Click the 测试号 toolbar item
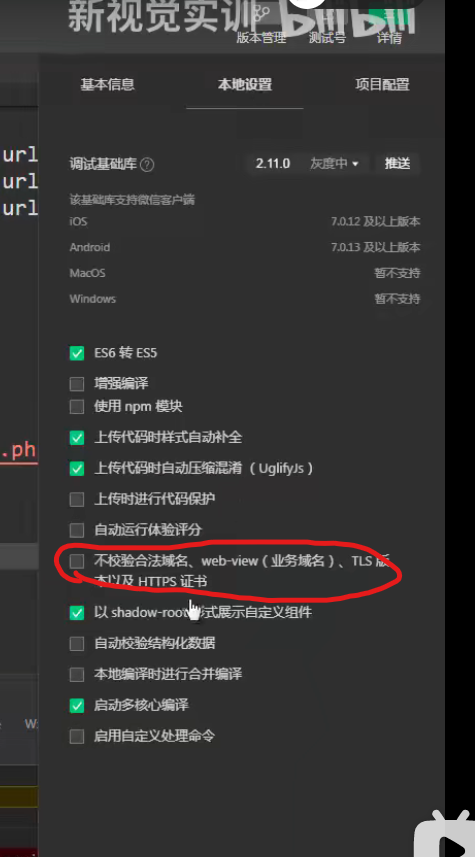This screenshot has height=857, width=475. click(x=327, y=38)
